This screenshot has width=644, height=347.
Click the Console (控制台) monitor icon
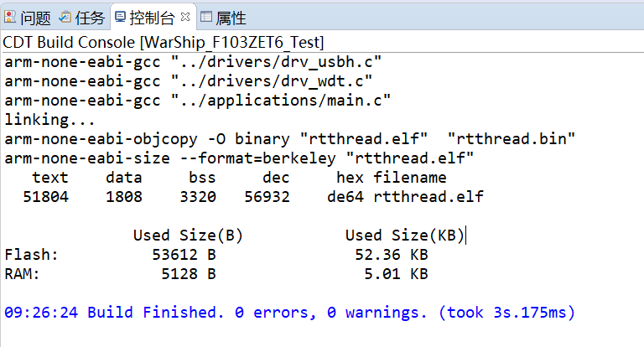(x=120, y=17)
